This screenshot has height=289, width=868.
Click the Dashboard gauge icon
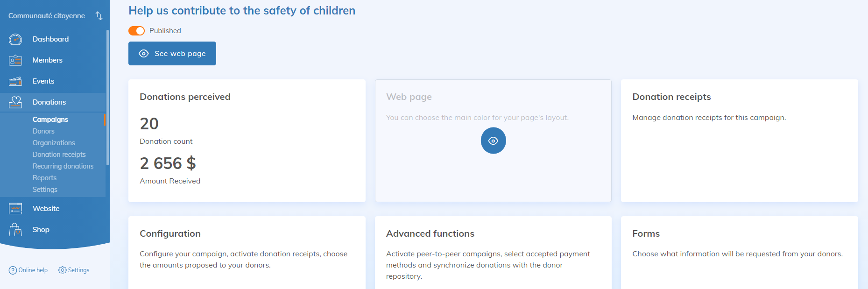(15, 39)
